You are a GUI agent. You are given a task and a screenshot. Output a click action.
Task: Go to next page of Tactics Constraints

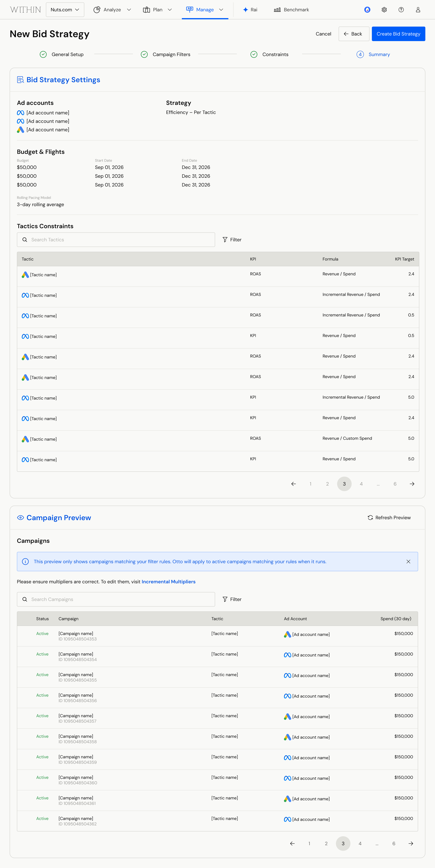point(412,484)
